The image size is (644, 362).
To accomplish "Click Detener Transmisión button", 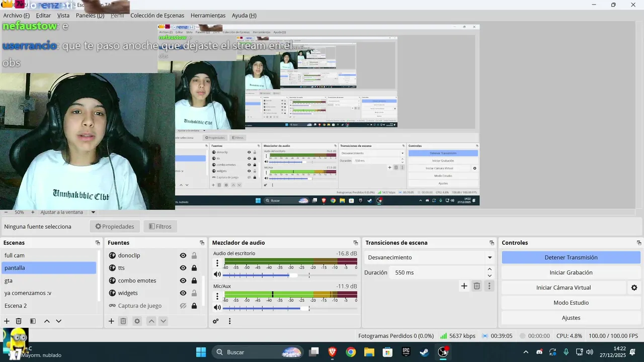I will (x=571, y=257).
